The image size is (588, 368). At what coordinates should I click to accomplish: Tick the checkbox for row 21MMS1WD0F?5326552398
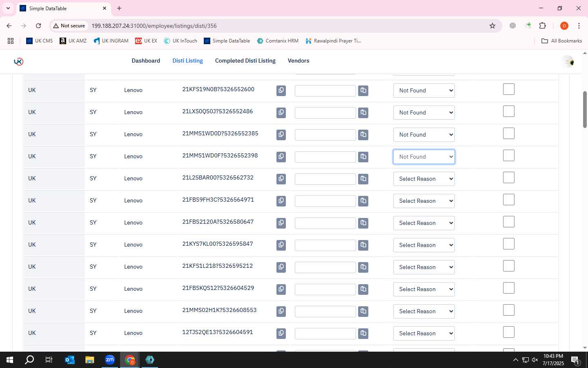point(509,155)
